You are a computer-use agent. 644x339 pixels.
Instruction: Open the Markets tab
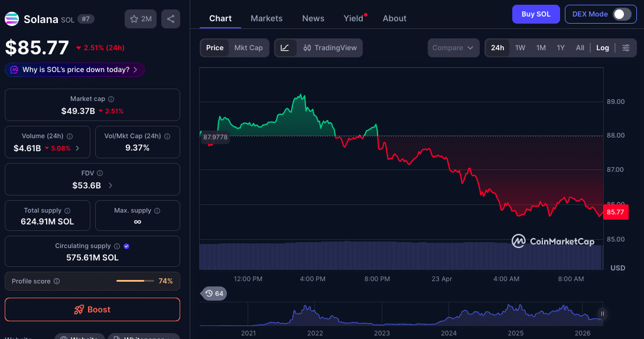point(266,18)
